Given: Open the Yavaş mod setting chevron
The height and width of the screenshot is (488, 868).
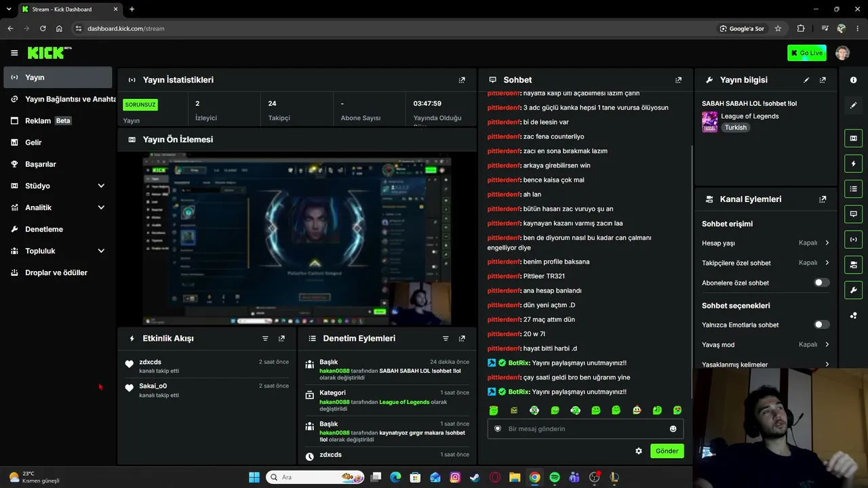Looking at the screenshot, I should 827,344.
